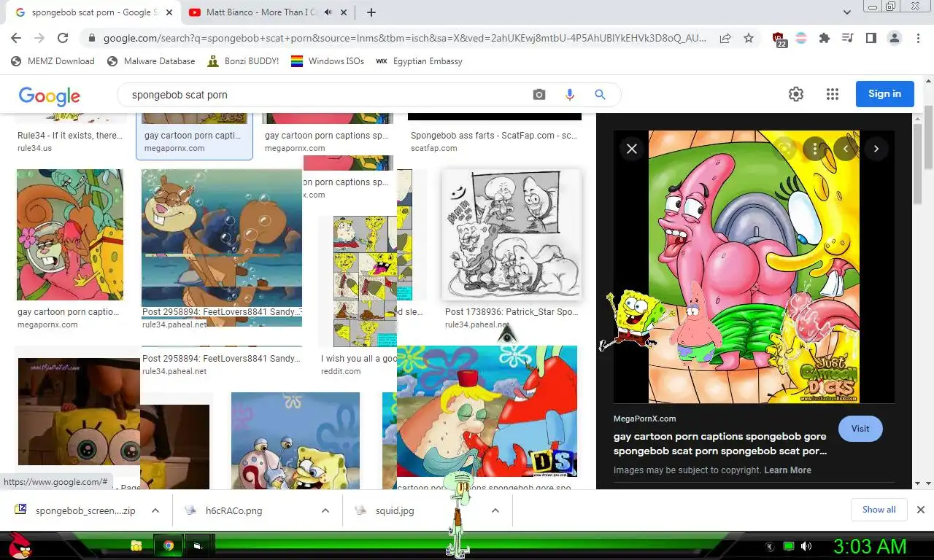934x560 pixels.
Task: Start voice search with the microphone
Action: tap(570, 95)
